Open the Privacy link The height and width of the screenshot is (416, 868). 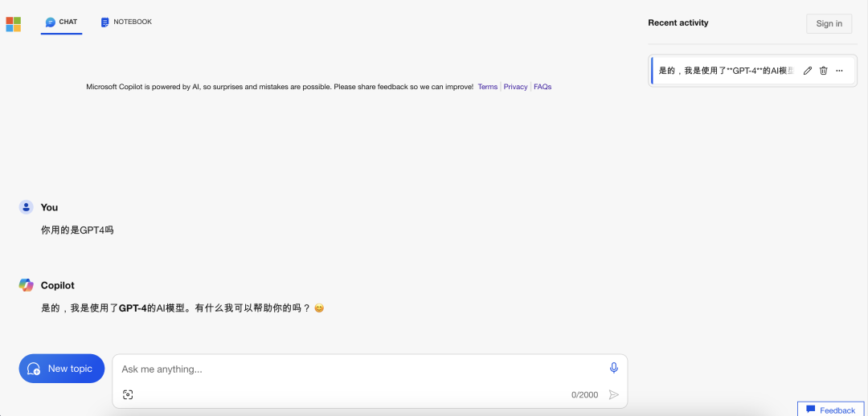click(515, 87)
